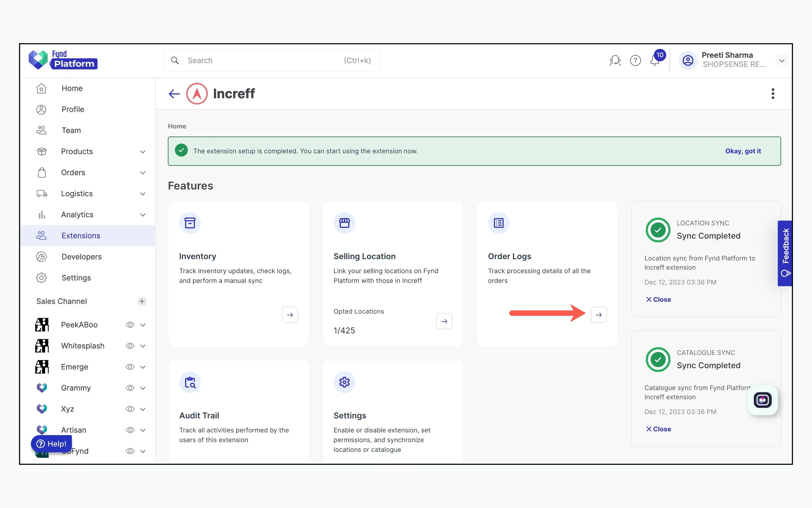This screenshot has width=812, height=508.
Task: Open the Audit Trail feature card
Action: pyautogui.click(x=239, y=412)
